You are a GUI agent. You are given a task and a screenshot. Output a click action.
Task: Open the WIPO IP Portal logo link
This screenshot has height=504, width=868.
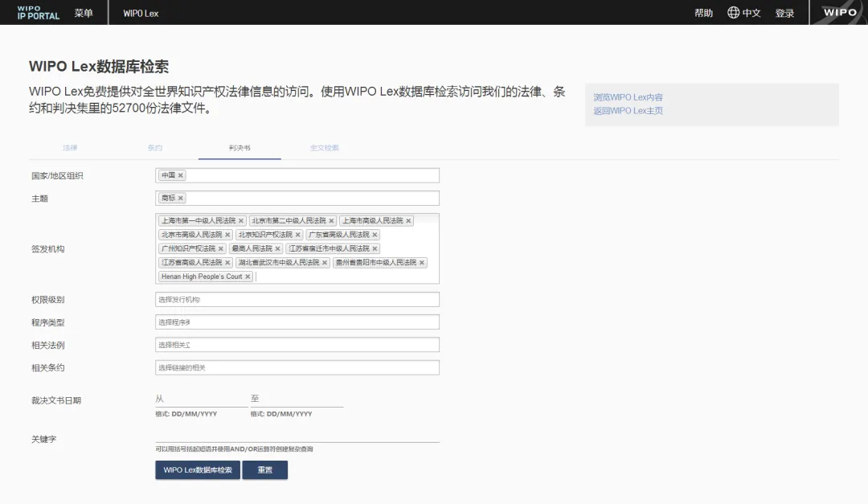(39, 13)
